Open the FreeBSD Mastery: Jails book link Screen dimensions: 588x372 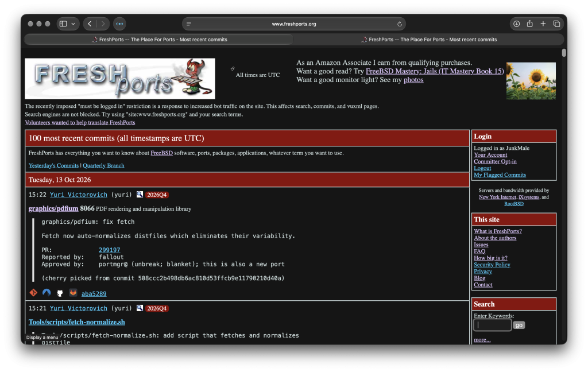pyautogui.click(x=435, y=71)
